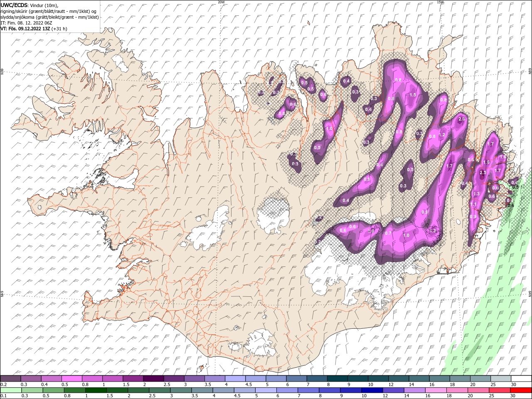Pick the light grey 25 swatch in upper scale

pyautogui.click(x=500, y=379)
